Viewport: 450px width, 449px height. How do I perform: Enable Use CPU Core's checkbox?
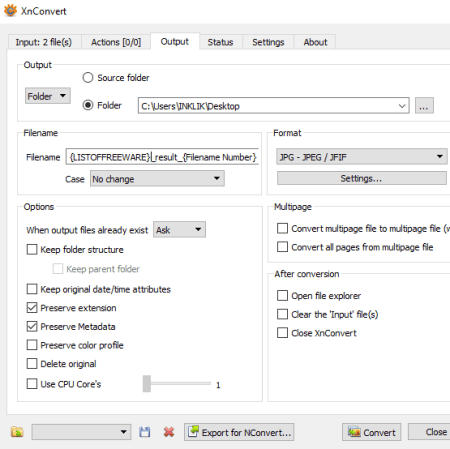click(x=32, y=384)
